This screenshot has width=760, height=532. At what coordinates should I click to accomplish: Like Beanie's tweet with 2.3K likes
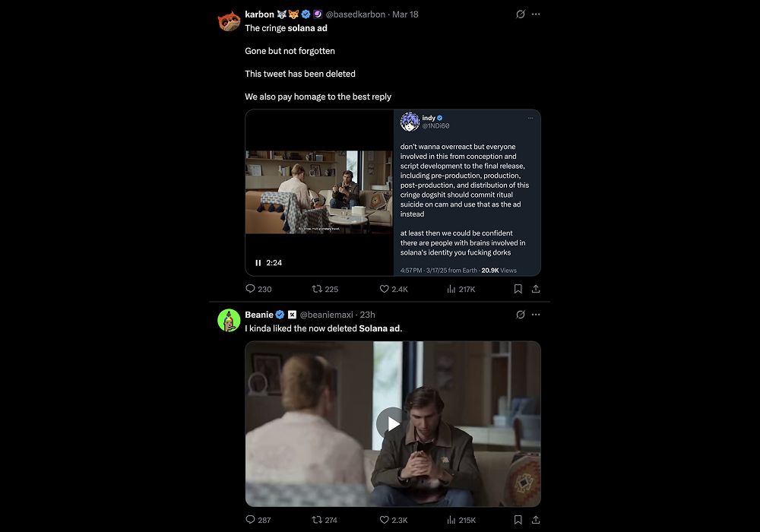(385, 520)
